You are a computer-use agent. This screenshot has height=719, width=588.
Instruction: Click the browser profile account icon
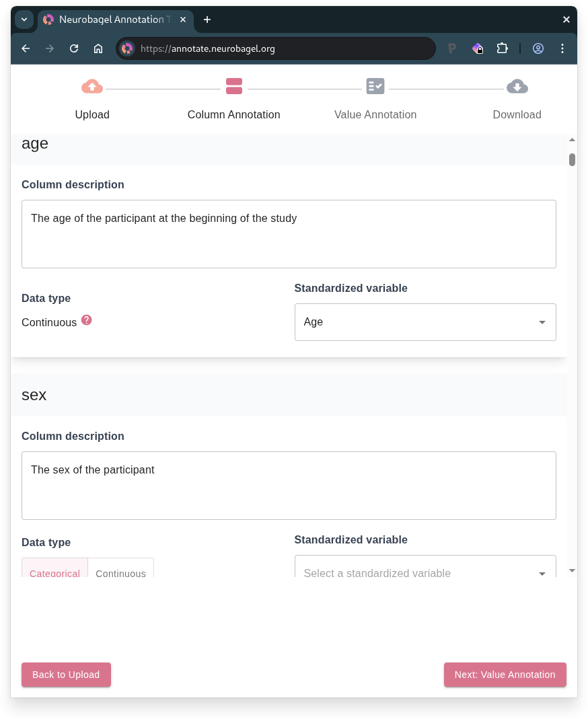pyautogui.click(x=538, y=48)
